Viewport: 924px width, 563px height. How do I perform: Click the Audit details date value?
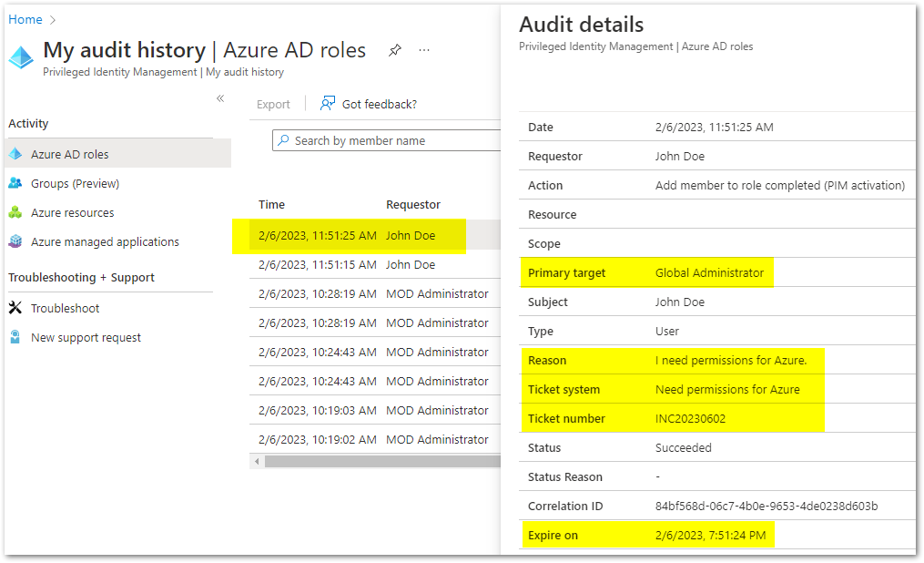click(715, 128)
